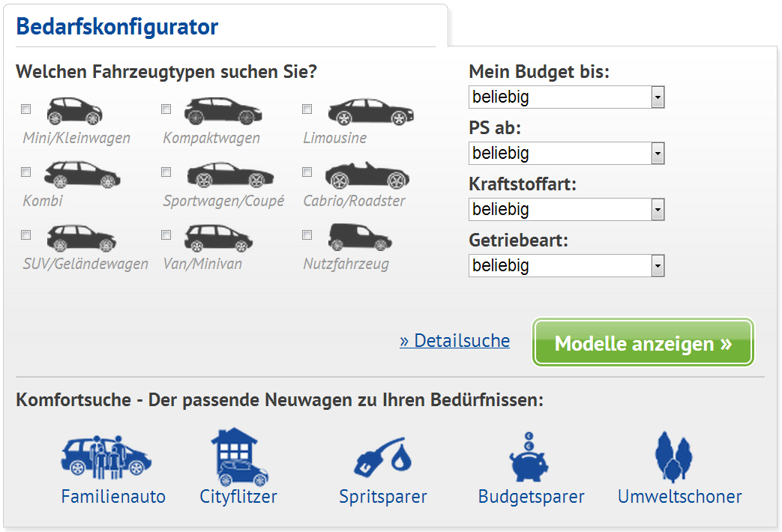Enable the Kompaktwagen checkbox

[x=166, y=109]
